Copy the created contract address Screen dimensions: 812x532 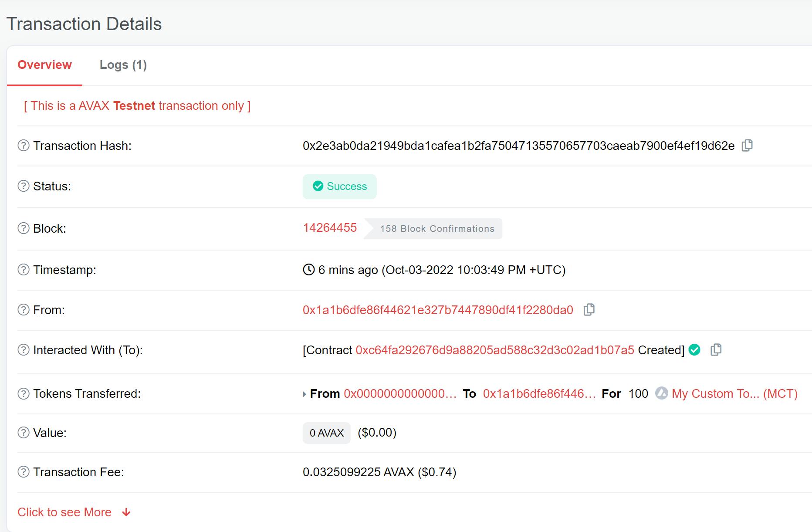(717, 350)
